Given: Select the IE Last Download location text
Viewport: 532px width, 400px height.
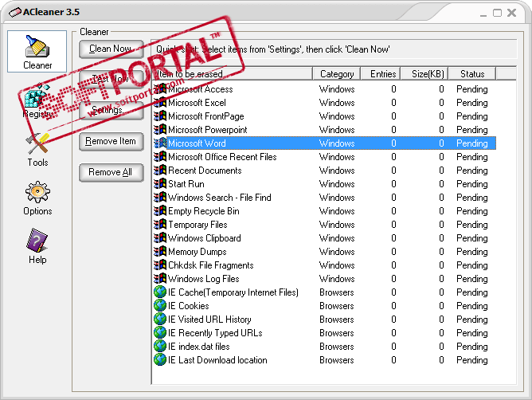Looking at the screenshot, I should coord(217,360).
